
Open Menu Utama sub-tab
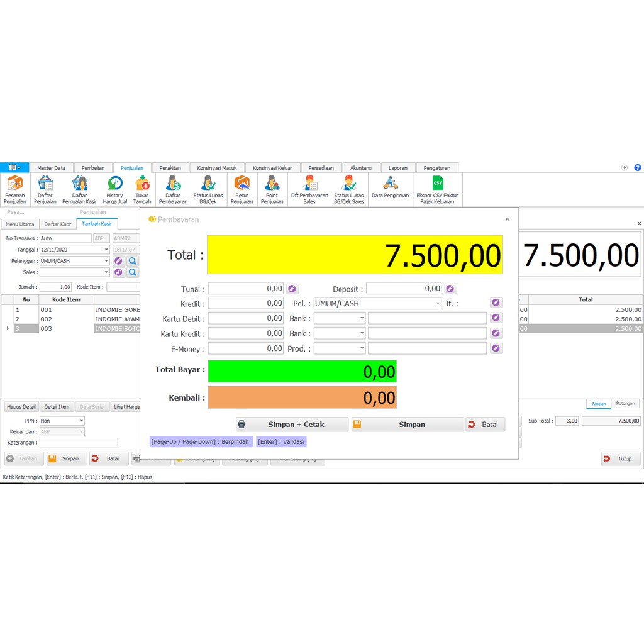(x=20, y=224)
